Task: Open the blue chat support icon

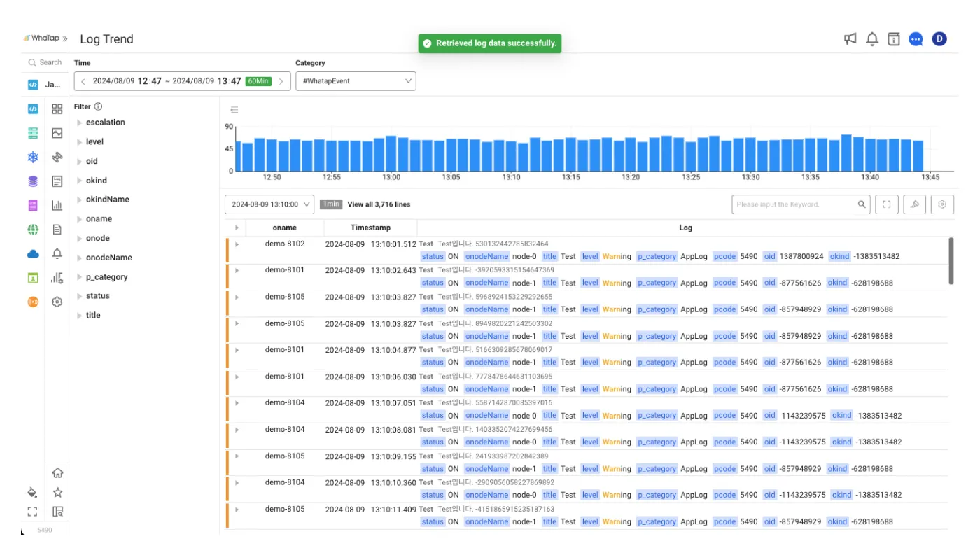Action: [x=916, y=39]
